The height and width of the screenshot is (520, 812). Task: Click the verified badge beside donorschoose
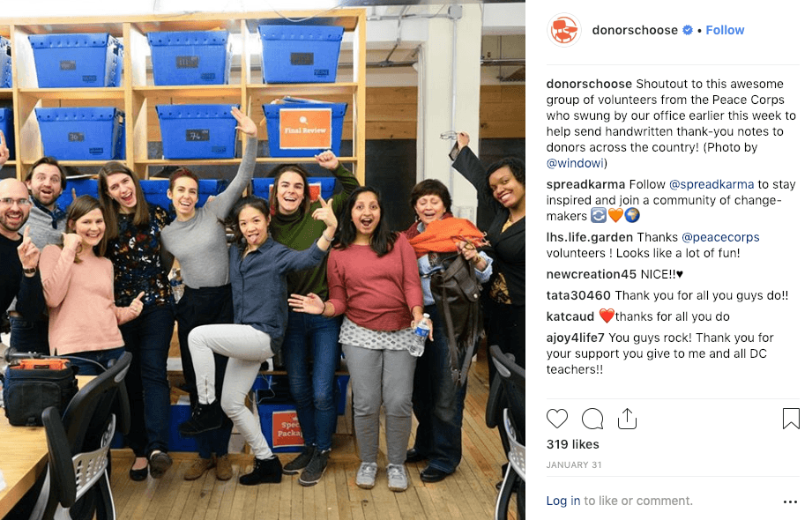pyautogui.click(x=687, y=30)
